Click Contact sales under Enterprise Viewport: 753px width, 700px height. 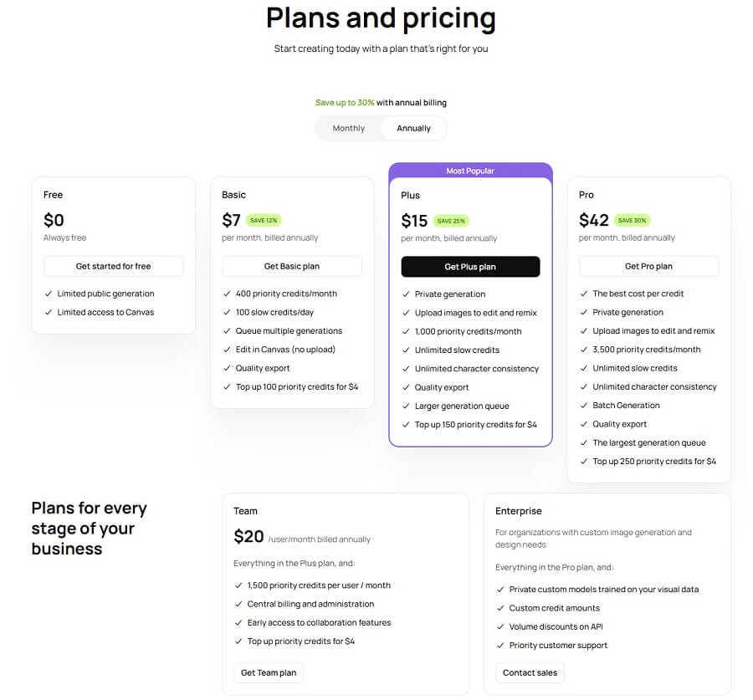pyautogui.click(x=530, y=672)
